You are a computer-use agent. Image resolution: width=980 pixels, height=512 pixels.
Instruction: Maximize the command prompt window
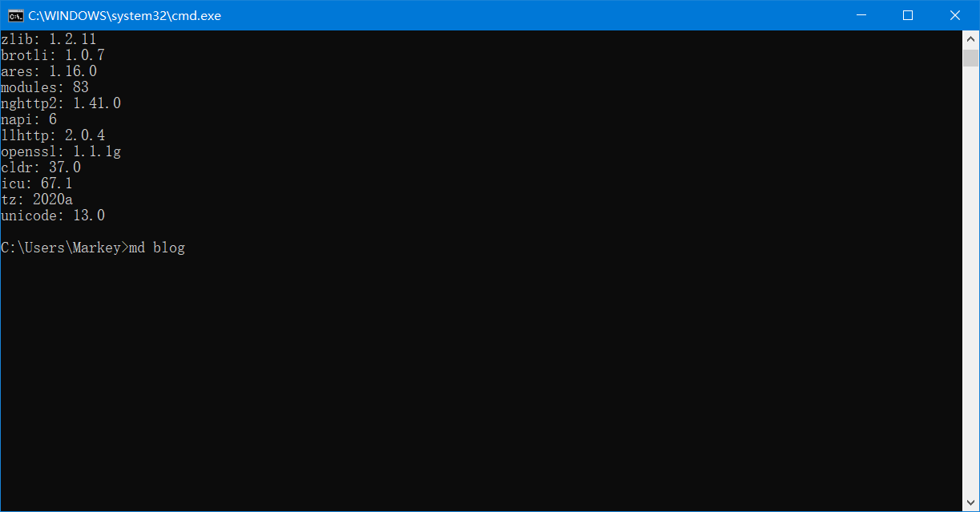pyautogui.click(x=908, y=15)
